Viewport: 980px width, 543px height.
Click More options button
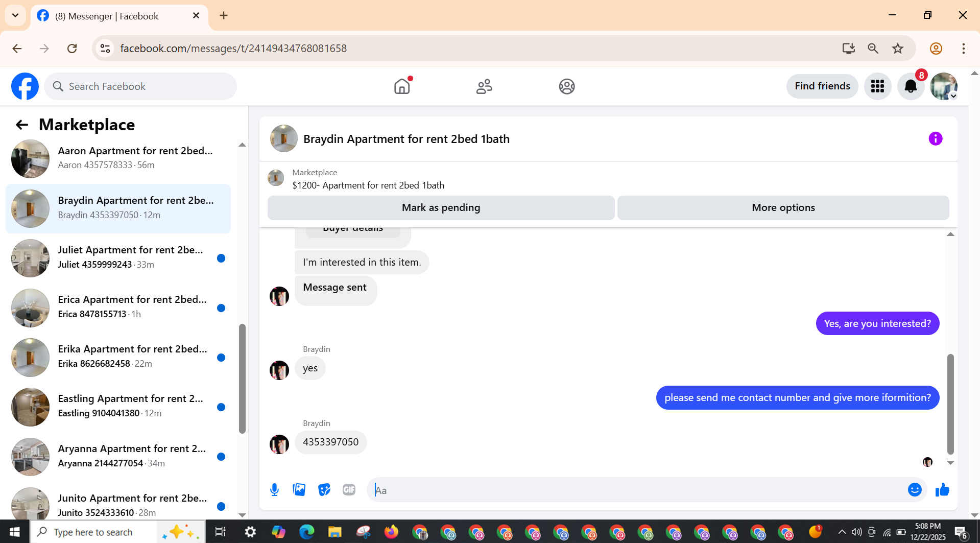point(783,207)
